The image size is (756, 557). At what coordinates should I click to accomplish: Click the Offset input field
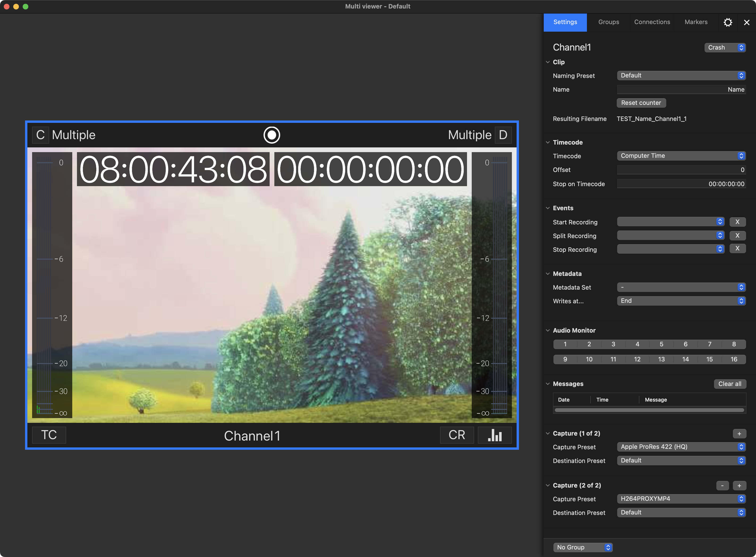pos(681,170)
